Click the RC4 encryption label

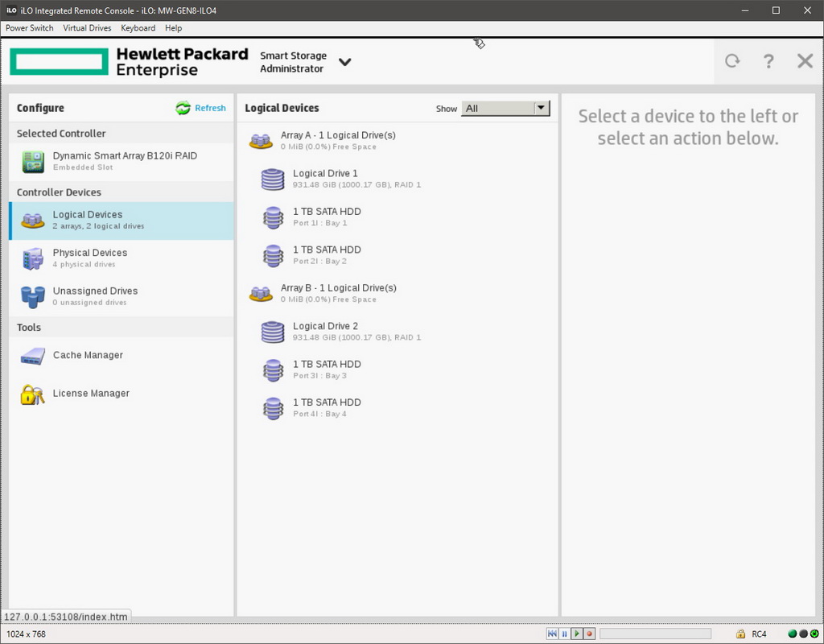pyautogui.click(x=759, y=634)
